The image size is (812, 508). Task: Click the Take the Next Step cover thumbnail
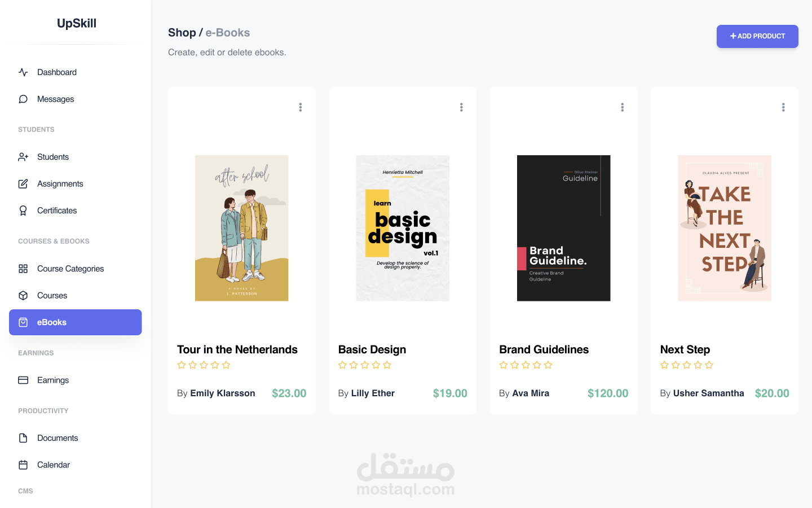pyautogui.click(x=725, y=228)
